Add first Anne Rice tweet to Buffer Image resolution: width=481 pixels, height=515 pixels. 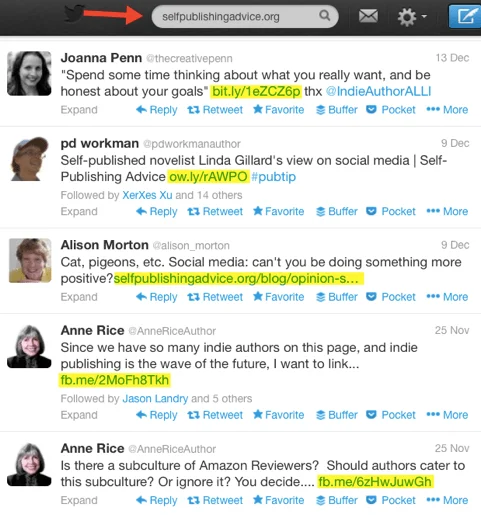[337, 415]
